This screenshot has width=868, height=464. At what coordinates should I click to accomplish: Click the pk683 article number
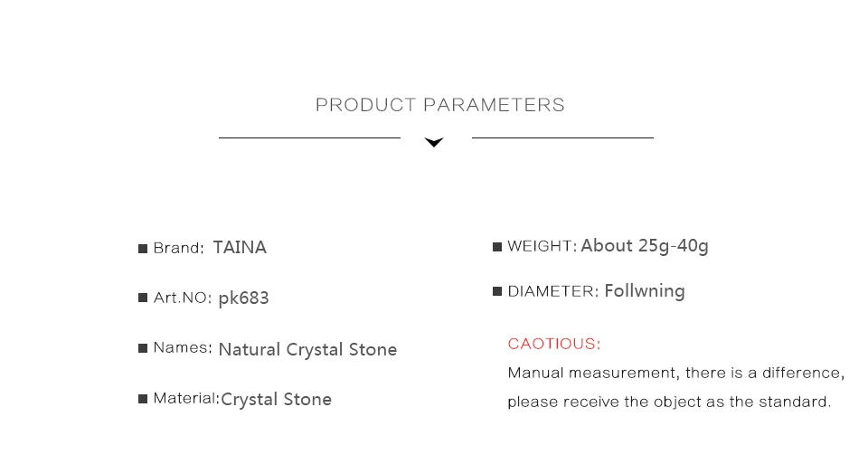243,298
